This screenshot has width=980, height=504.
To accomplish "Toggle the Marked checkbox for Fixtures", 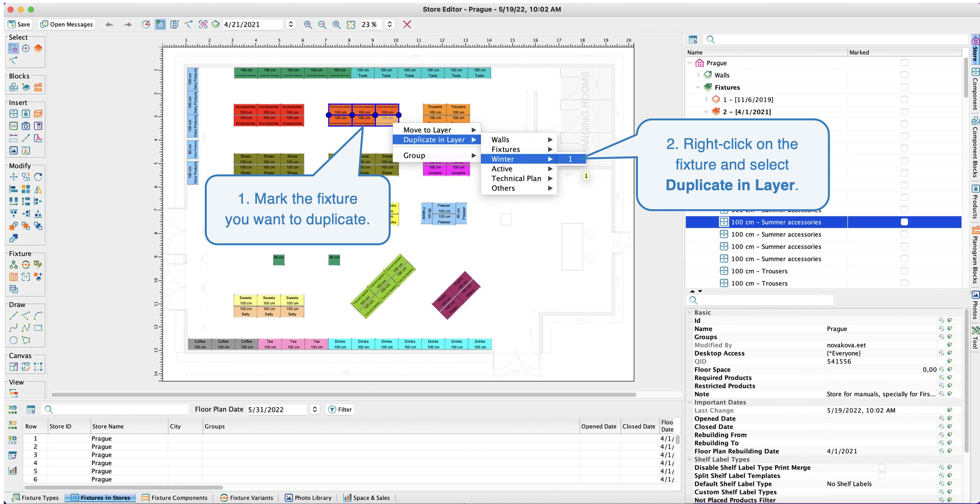I will (904, 87).
